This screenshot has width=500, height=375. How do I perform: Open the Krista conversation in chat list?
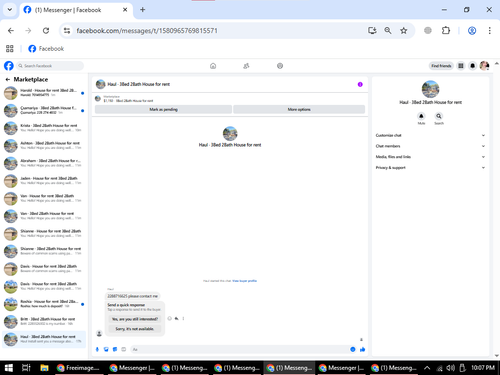point(44,128)
